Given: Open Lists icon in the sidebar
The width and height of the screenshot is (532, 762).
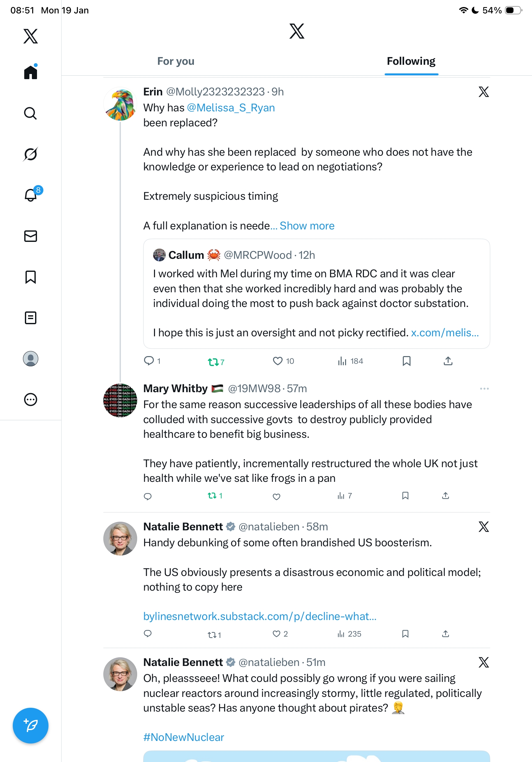Looking at the screenshot, I should point(31,318).
